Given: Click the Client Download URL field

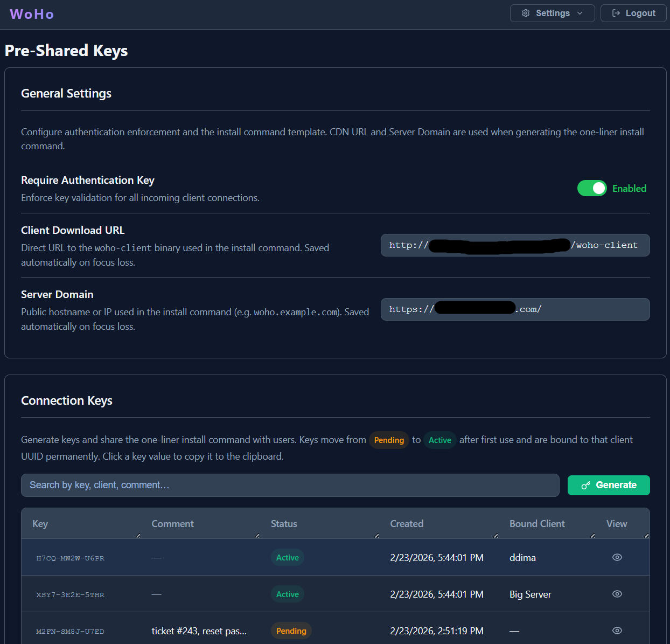Looking at the screenshot, I should [515, 245].
